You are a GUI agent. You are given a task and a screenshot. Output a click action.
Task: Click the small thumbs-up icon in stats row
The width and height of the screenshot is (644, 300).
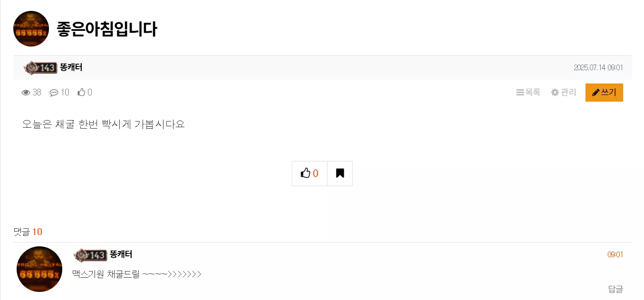(81, 92)
